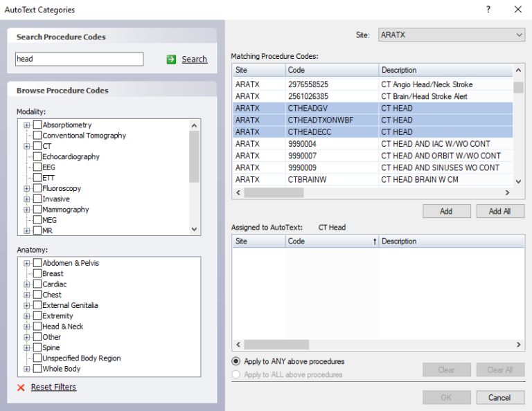
Task: Check the Mammography modality checkbox
Action: (37, 210)
